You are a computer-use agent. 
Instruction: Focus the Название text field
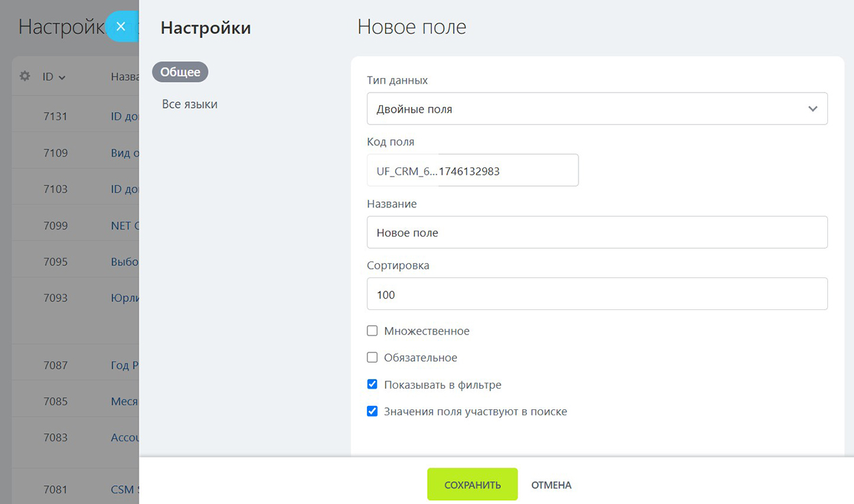click(596, 233)
